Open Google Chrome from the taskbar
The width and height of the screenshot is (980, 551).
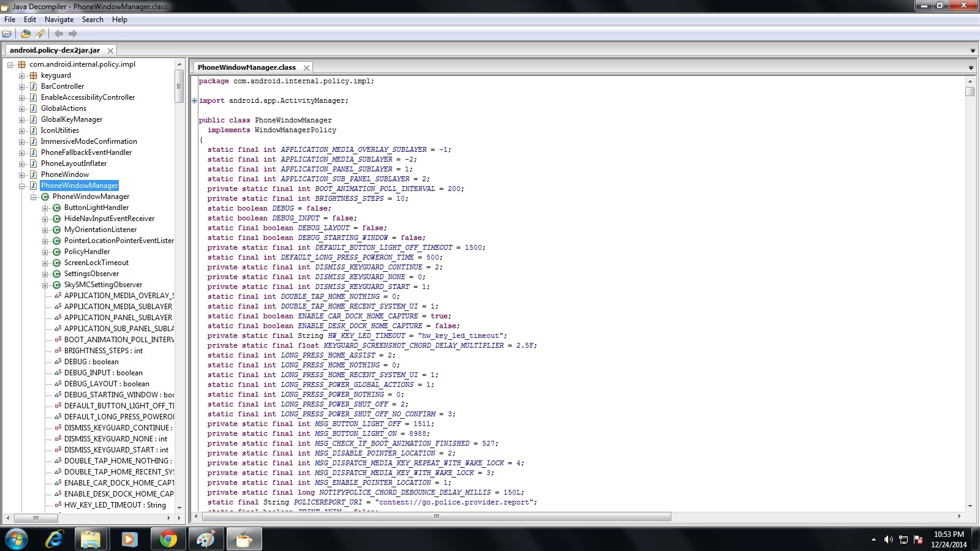coord(168,539)
